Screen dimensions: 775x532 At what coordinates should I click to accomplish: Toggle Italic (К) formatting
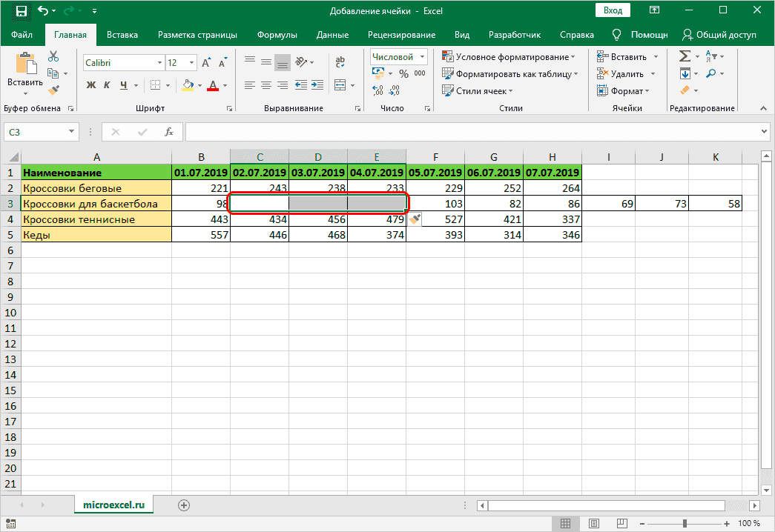pos(108,85)
